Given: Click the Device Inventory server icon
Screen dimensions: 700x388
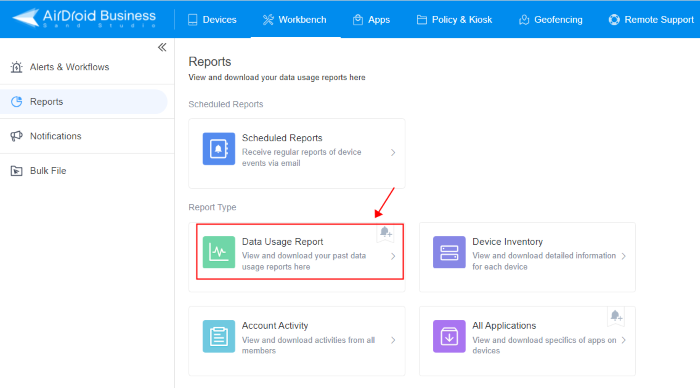Looking at the screenshot, I should (x=449, y=252).
